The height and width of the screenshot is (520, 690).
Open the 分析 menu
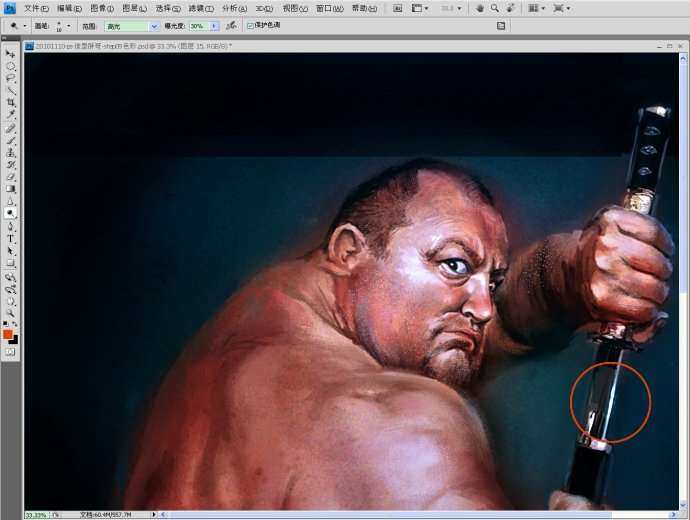click(x=235, y=8)
